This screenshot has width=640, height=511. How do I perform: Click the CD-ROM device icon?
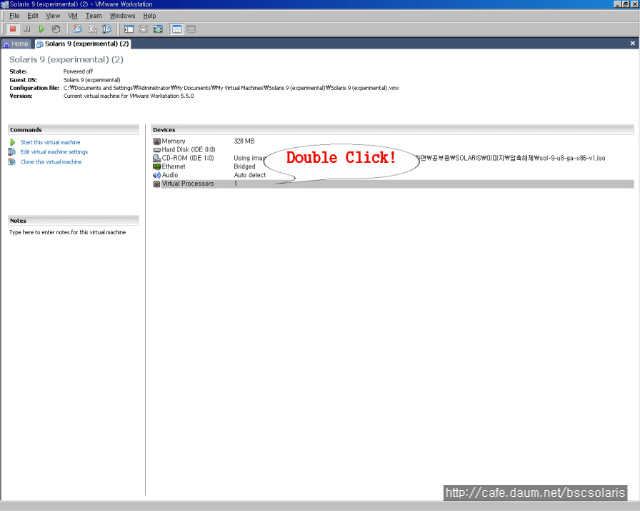157,158
